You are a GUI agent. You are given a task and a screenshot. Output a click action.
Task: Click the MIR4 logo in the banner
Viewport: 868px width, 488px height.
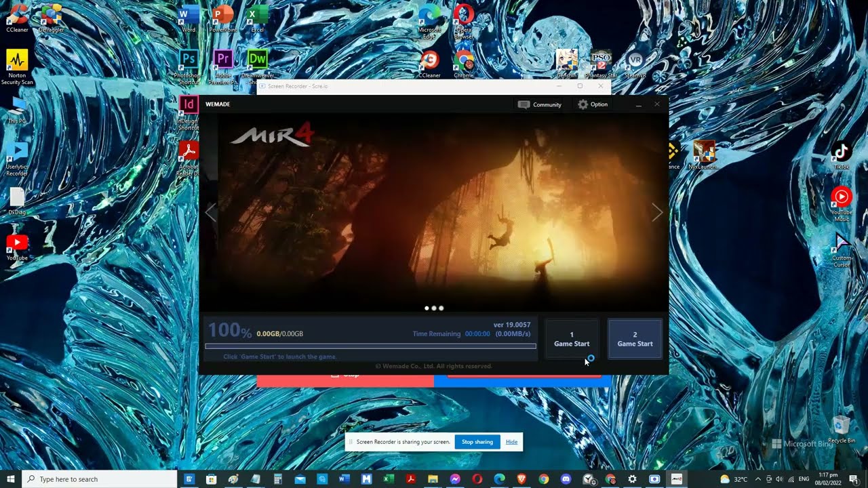(x=272, y=134)
